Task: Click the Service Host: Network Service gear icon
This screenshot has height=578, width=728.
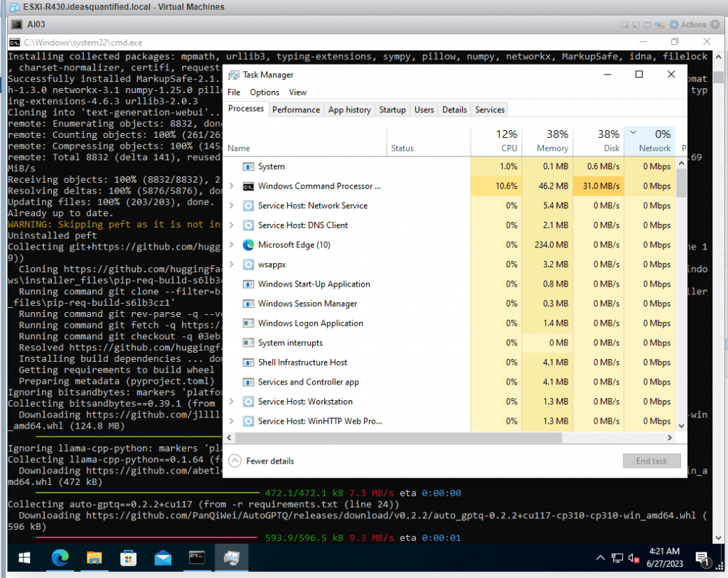Action: [x=248, y=205]
